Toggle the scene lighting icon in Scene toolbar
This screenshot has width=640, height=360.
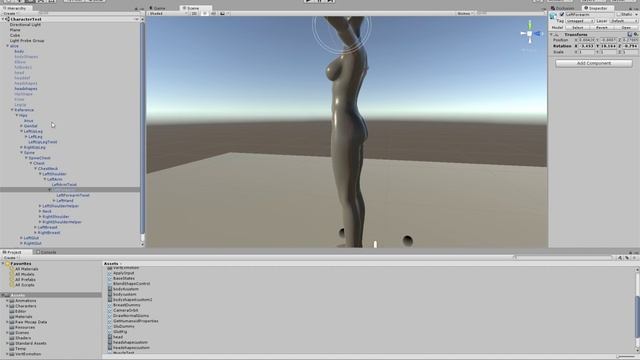(204, 13)
